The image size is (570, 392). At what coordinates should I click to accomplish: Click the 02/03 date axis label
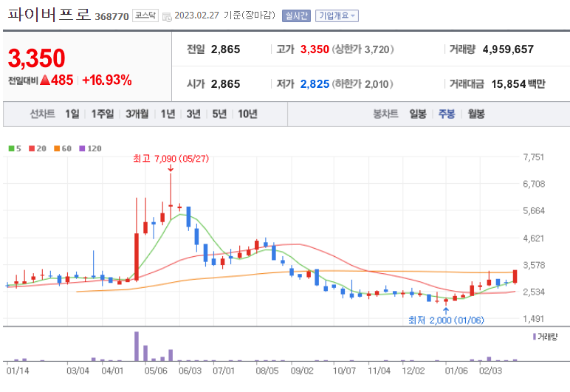[490, 371]
